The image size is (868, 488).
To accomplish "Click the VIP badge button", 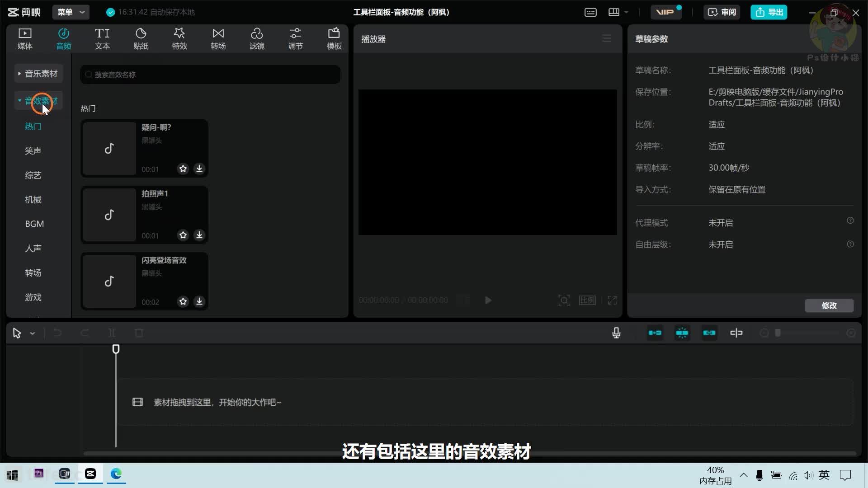I will pos(665,12).
